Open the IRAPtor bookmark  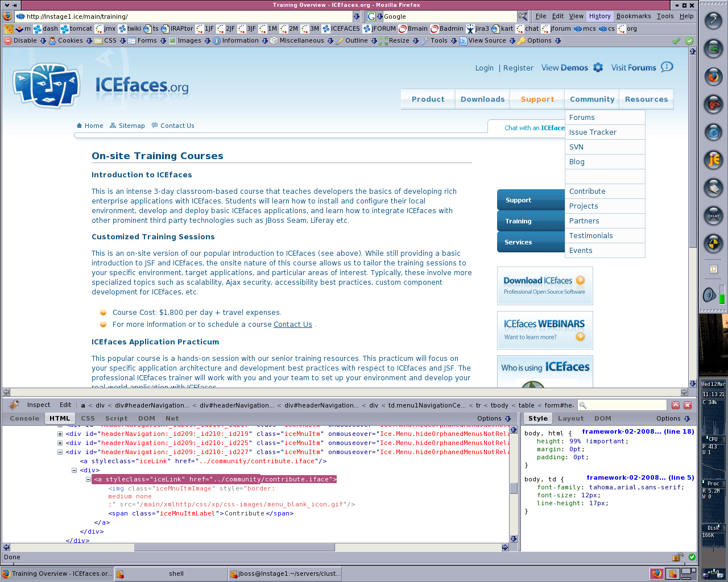(x=177, y=28)
